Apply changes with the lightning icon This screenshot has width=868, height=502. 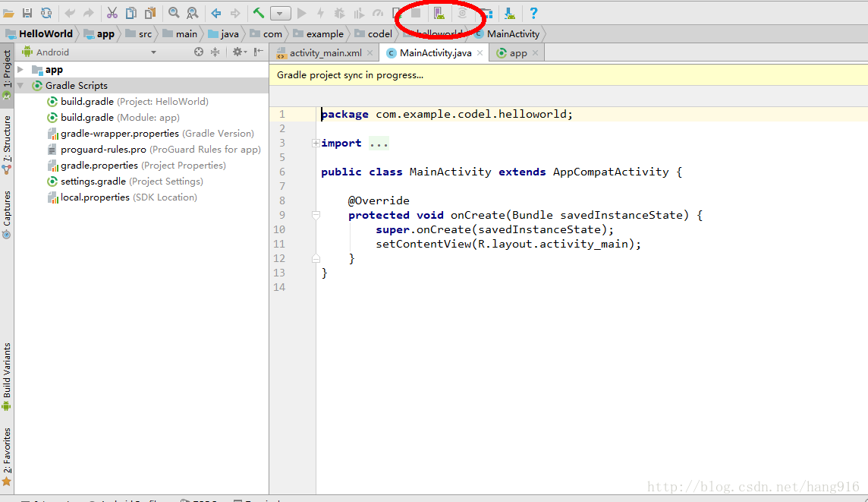click(x=320, y=13)
